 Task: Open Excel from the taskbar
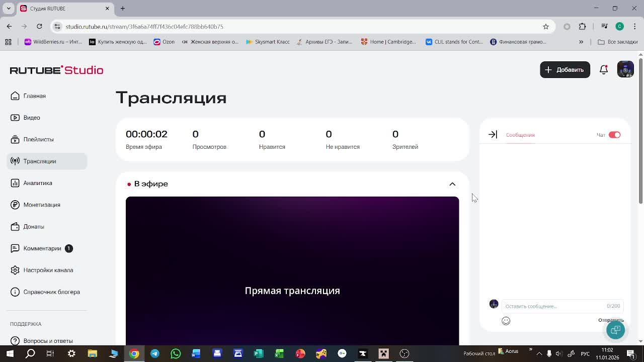pyautogui.click(x=279, y=353)
